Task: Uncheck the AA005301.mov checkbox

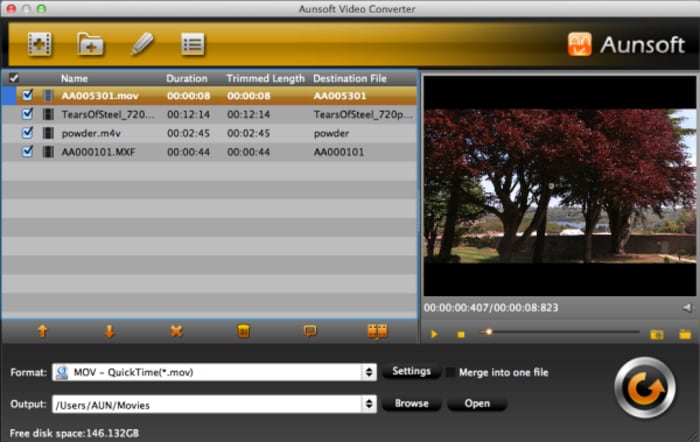Action: (x=27, y=95)
